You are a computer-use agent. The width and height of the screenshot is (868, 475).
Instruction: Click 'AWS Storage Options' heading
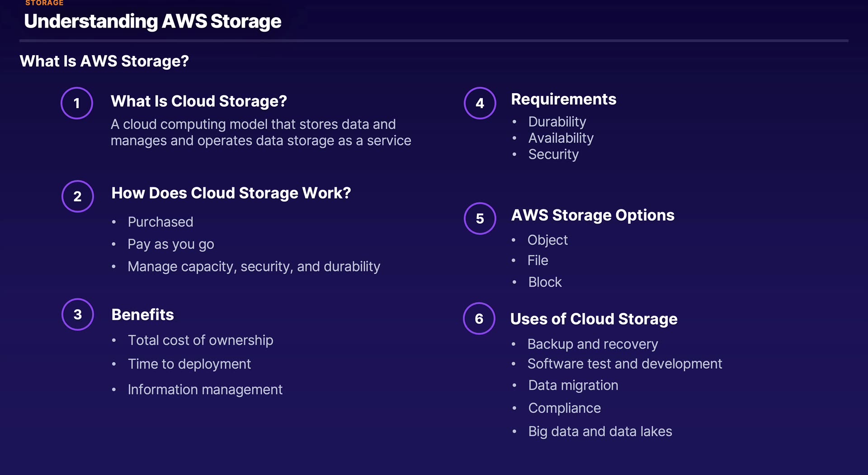click(x=592, y=215)
